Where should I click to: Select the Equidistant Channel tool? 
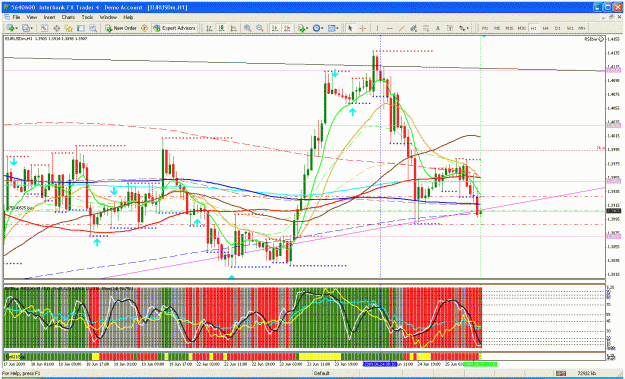(414, 28)
